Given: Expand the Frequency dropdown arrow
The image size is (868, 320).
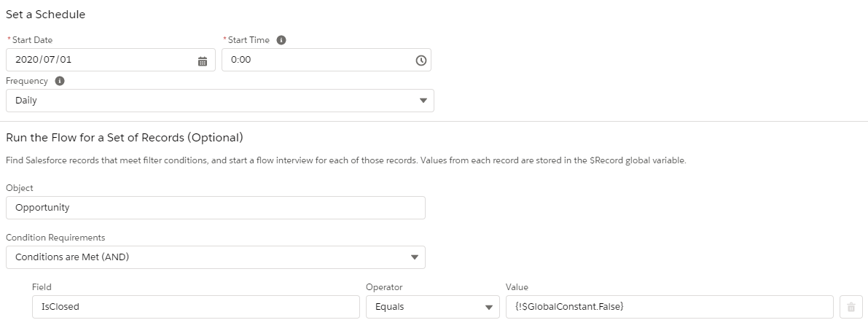Looking at the screenshot, I should (x=423, y=101).
